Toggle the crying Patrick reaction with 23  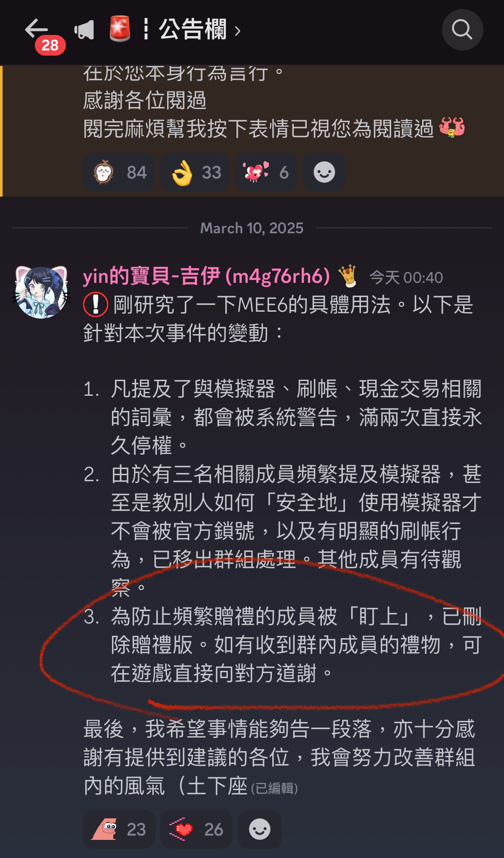119,829
